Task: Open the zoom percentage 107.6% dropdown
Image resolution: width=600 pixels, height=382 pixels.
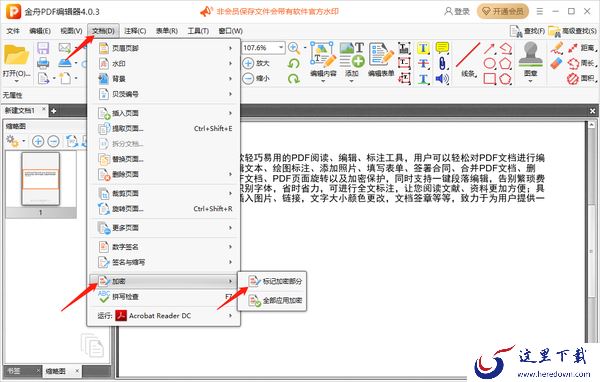Action: point(281,47)
